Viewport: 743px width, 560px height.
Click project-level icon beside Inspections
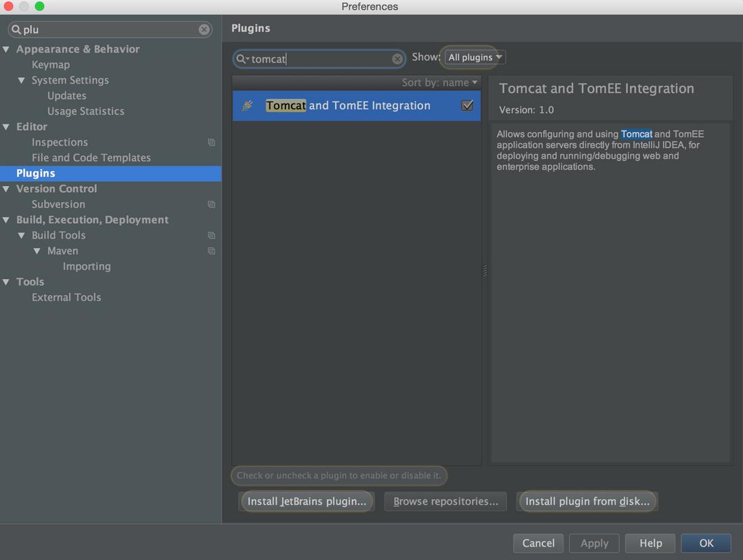click(x=211, y=142)
